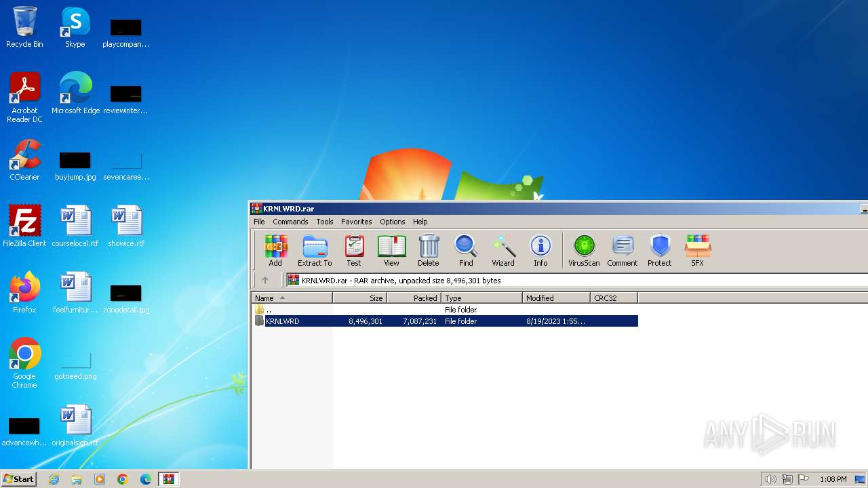Select the zonedetail.jpg desktop file
This screenshot has height=488, width=868.
126,298
